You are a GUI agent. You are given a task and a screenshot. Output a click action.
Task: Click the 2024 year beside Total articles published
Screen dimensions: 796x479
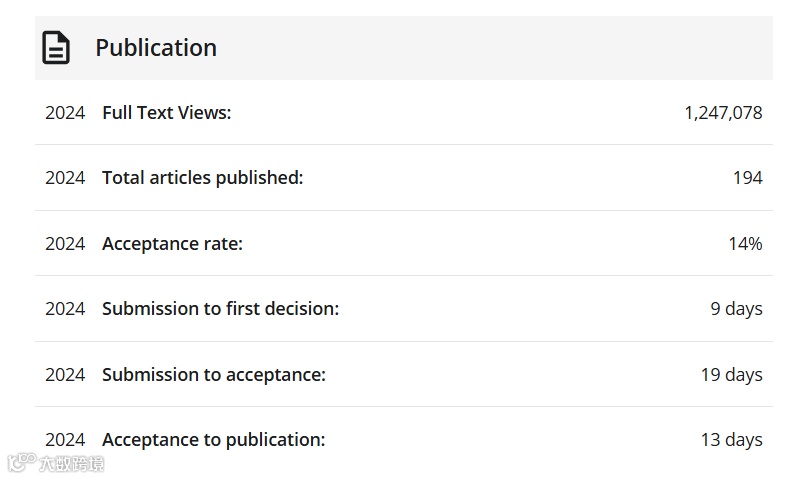[65, 178]
